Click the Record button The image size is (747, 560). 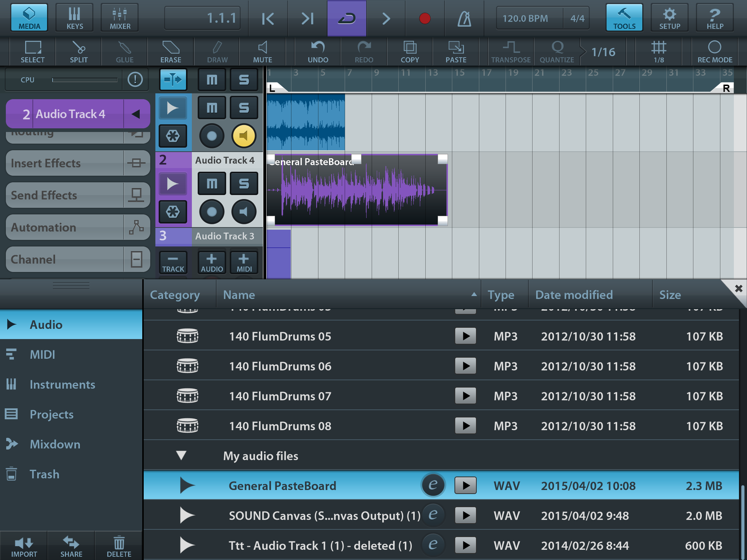[425, 18]
